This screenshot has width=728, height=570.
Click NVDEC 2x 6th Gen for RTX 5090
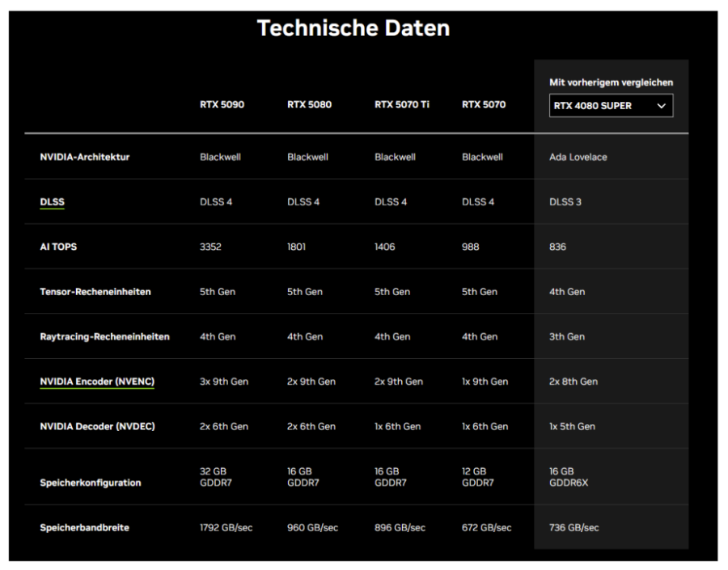[224, 427]
